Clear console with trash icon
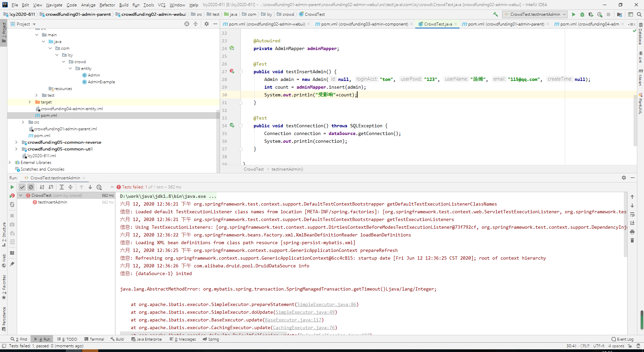The width and height of the screenshot is (644, 352). pyautogui.click(x=632, y=240)
